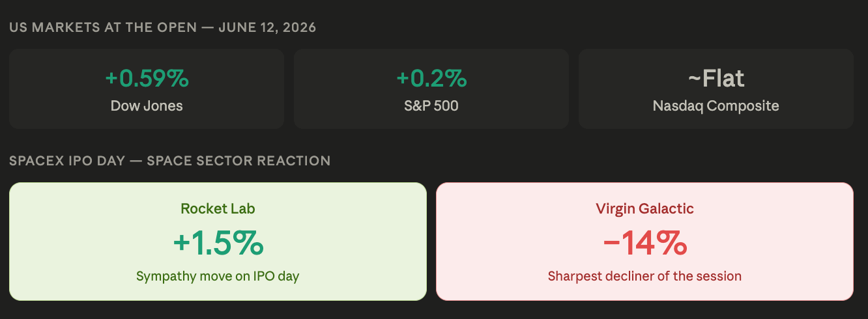Click the Virgin Galactic red card
This screenshot has width=868, height=319.
(x=644, y=242)
